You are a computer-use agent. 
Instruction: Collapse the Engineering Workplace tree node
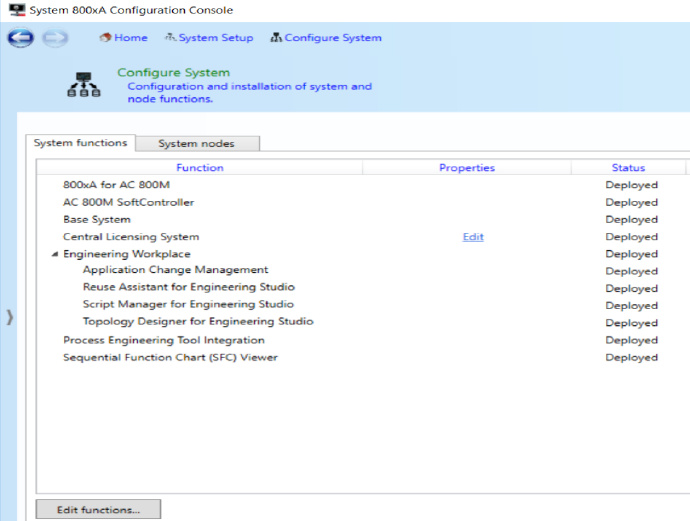55,254
